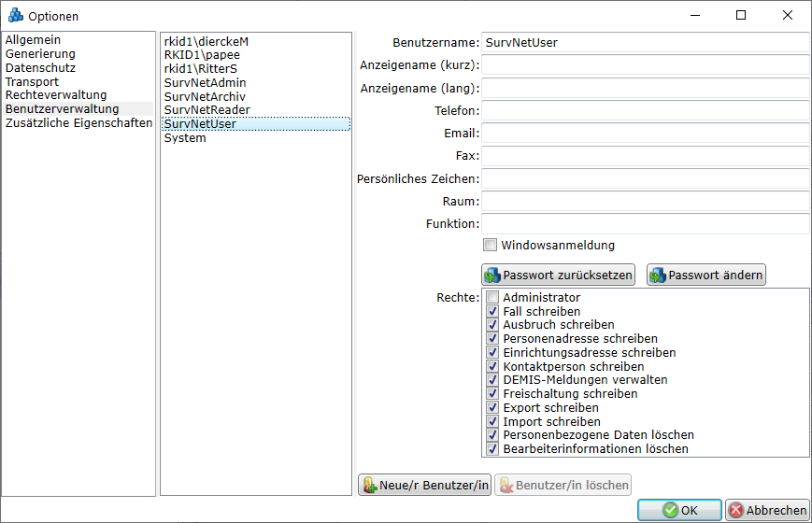Uncheck the Fall schreiben permission

[492, 311]
